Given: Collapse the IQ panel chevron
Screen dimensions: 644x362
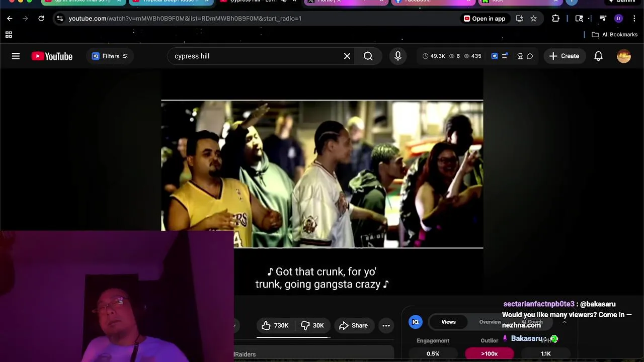Looking at the screenshot, I should click(x=564, y=322).
